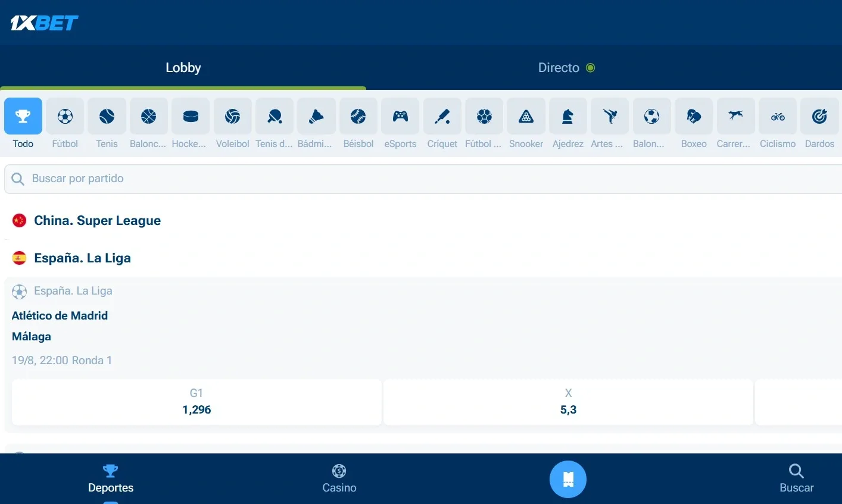Select the Fútbol ... icon next to Críquet
This screenshot has width=842, height=504.
pos(484,116)
